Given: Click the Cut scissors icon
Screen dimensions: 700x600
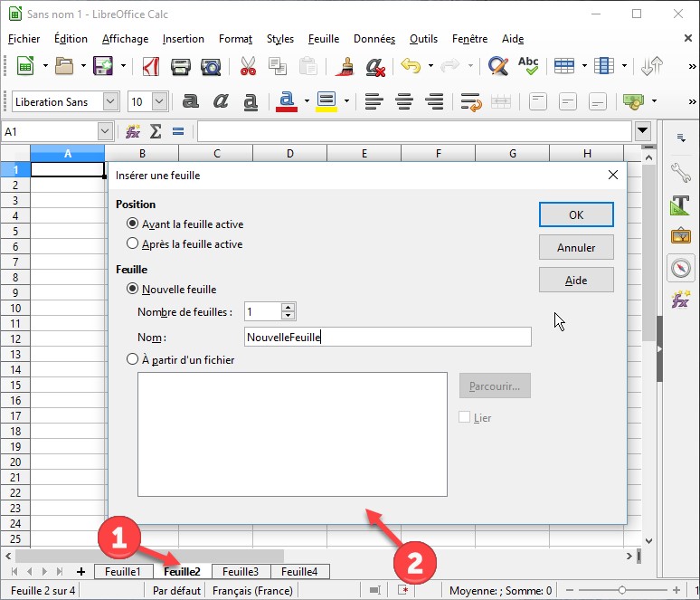Looking at the screenshot, I should (x=247, y=66).
